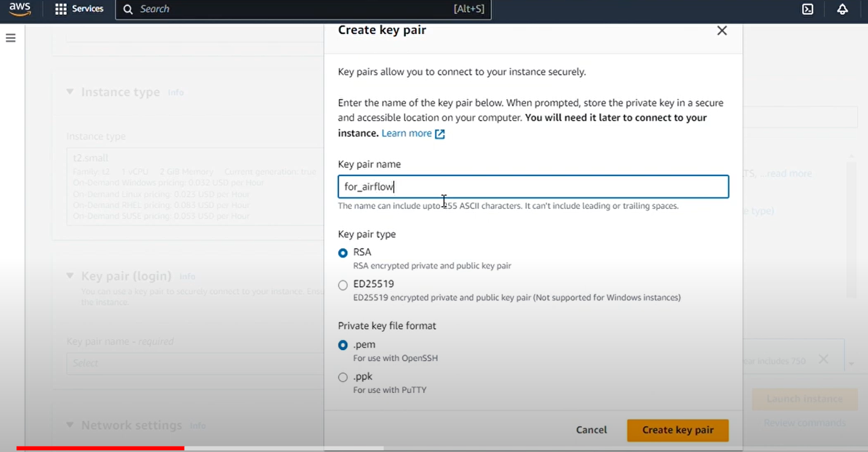Choose .ppk private key format
Image resolution: width=868 pixels, height=452 pixels.
343,377
